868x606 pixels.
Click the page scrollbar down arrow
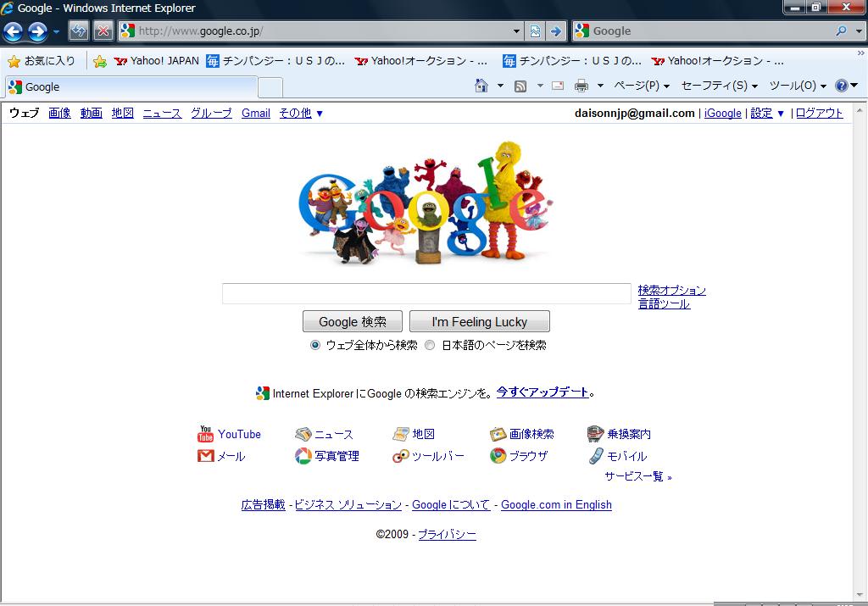tap(860, 596)
